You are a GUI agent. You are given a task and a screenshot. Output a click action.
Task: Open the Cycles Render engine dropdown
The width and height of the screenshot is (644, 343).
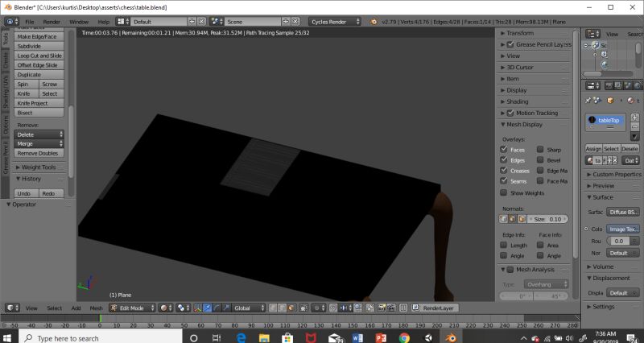pyautogui.click(x=335, y=22)
